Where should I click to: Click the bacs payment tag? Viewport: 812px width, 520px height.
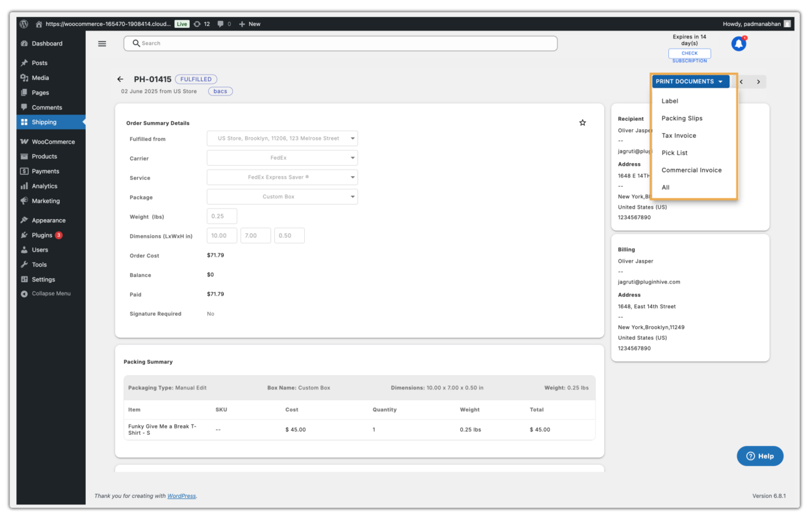pyautogui.click(x=220, y=92)
